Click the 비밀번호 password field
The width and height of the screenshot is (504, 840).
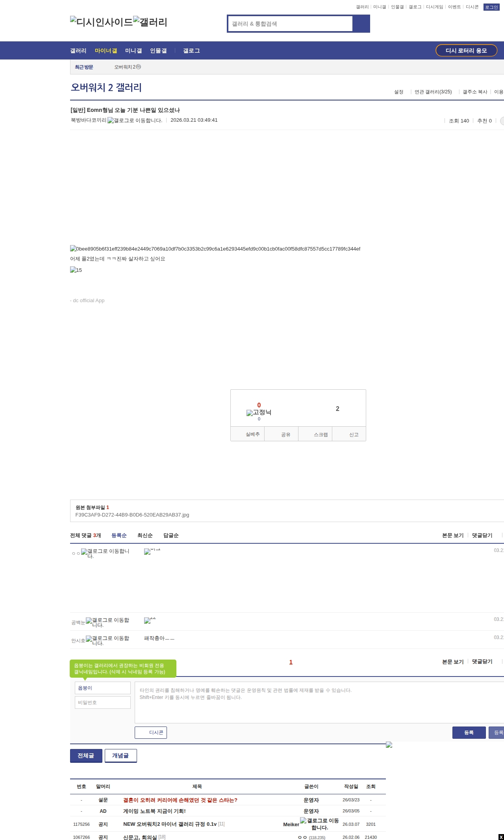point(103,702)
